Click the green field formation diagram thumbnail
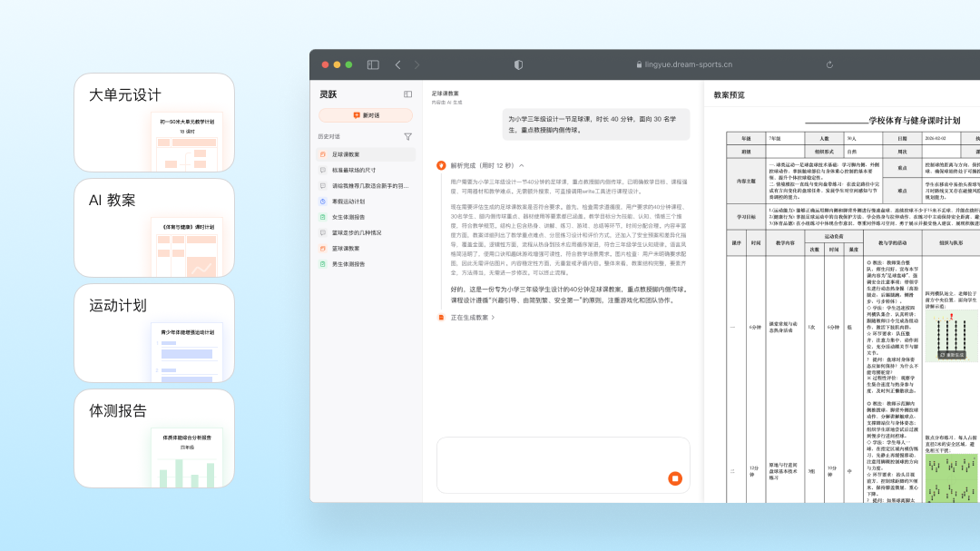The height and width of the screenshot is (551, 980). click(x=951, y=477)
